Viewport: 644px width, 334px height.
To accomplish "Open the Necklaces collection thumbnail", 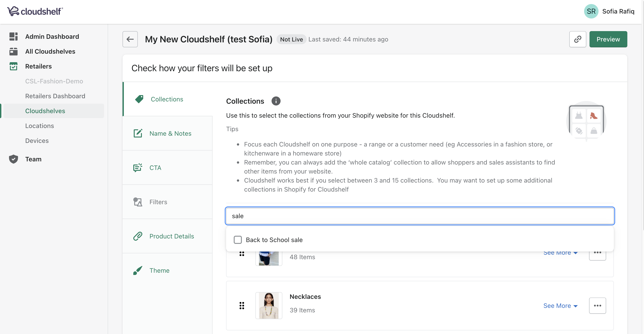I will (x=269, y=305).
